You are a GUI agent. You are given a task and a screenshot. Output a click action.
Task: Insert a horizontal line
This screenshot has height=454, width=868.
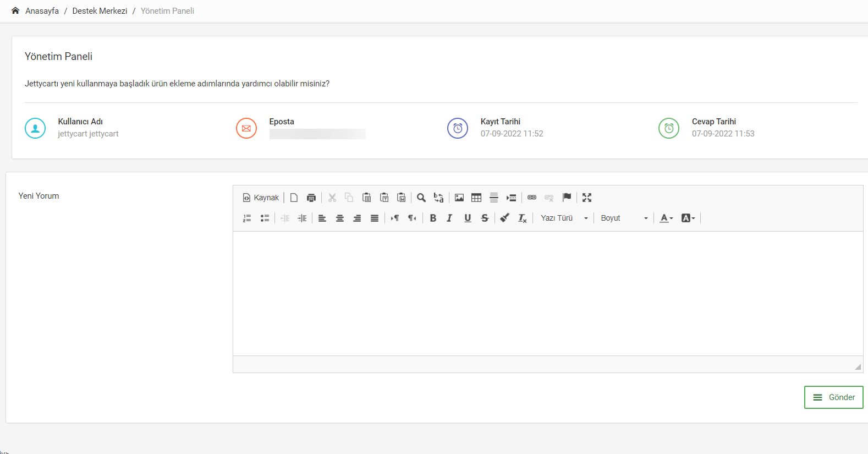tap(494, 198)
